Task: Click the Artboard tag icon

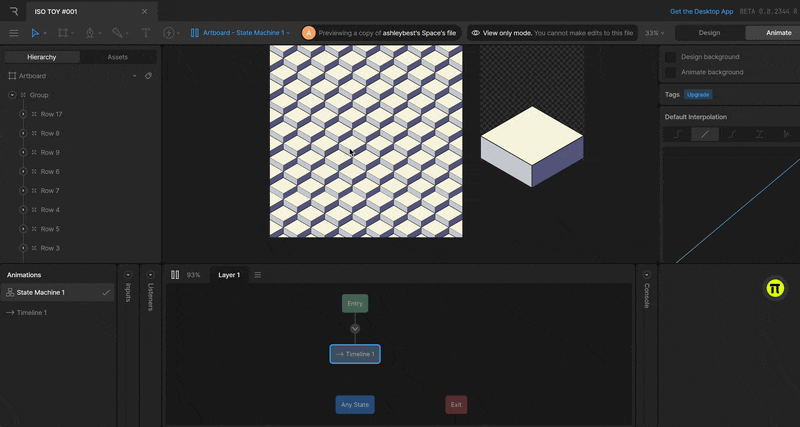Action: [x=148, y=76]
